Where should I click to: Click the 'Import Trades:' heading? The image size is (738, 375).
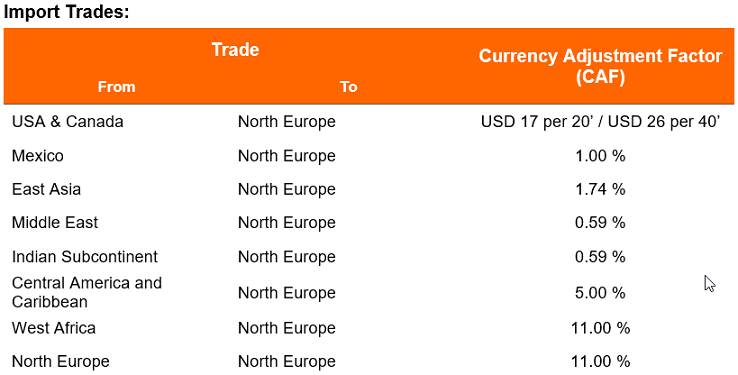[x=66, y=12]
